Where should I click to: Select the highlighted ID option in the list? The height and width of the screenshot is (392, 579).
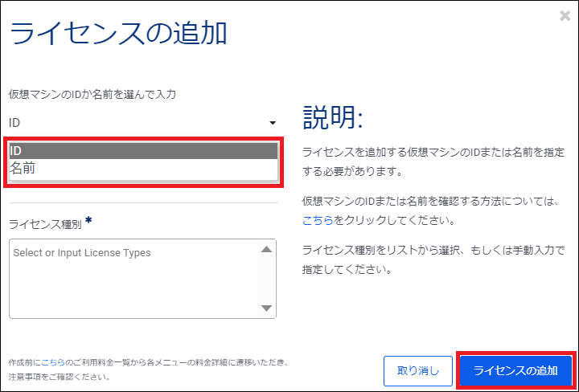tap(143, 151)
